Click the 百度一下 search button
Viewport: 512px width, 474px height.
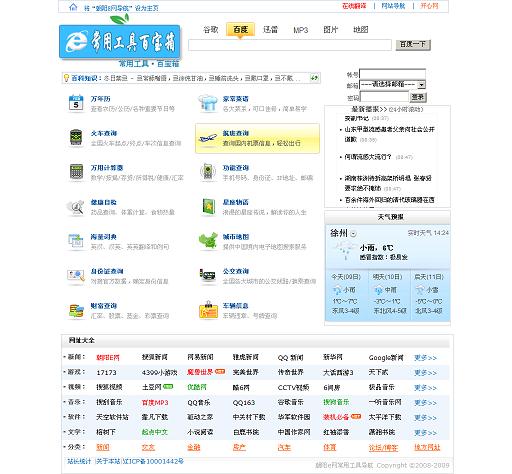413,45
